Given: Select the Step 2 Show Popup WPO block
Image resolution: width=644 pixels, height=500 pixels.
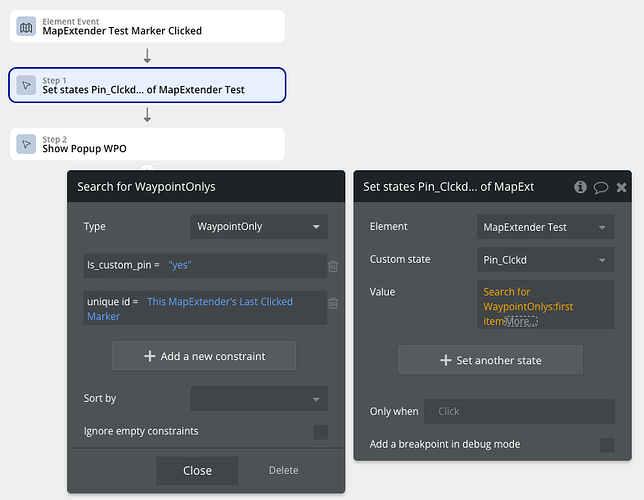Looking at the screenshot, I should coord(148,145).
